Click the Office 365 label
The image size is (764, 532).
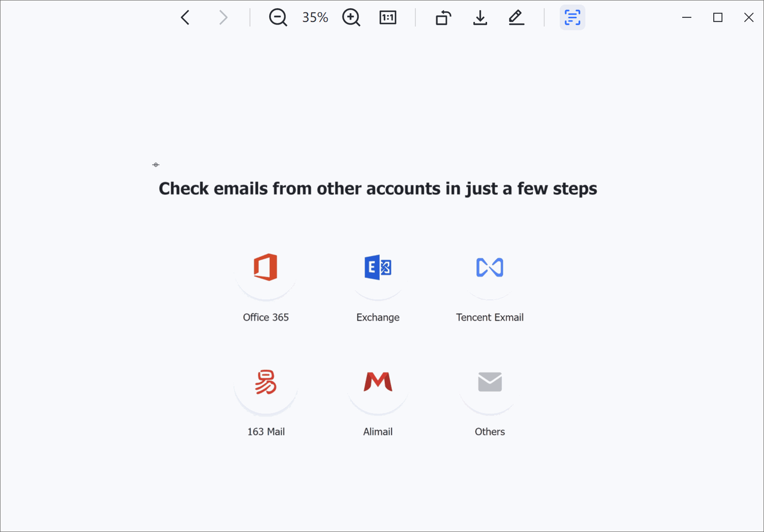(x=266, y=318)
